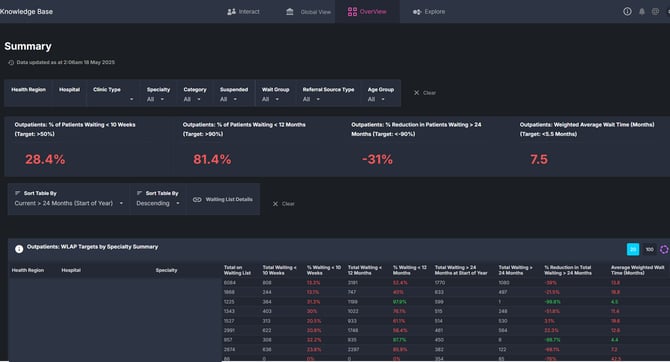Image resolution: width=670 pixels, height=362 pixels.
Task: Click the Knowledge Base title
Action: pos(26,12)
